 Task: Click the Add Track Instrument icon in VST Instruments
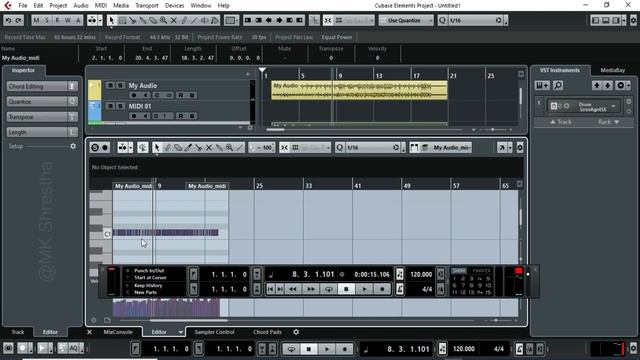click(542, 85)
